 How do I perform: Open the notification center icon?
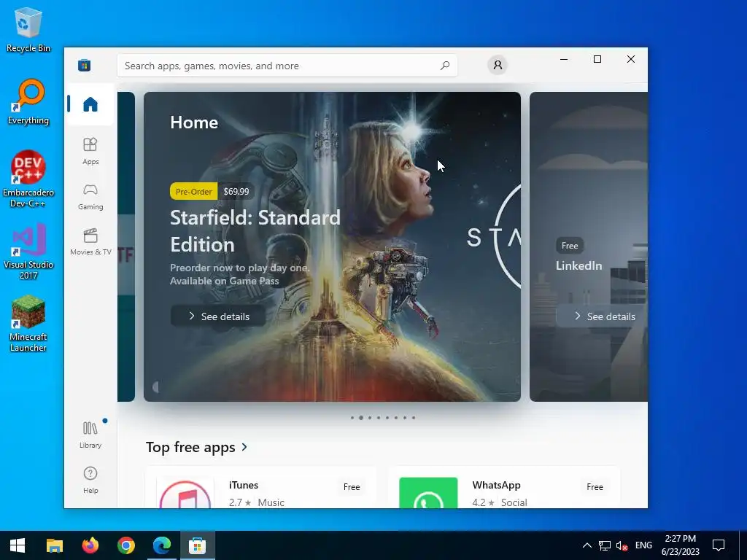(718, 545)
